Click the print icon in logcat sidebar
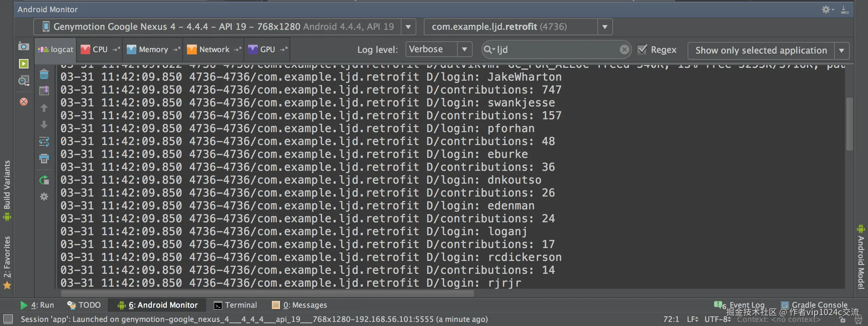The height and width of the screenshot is (326, 868). click(x=44, y=158)
